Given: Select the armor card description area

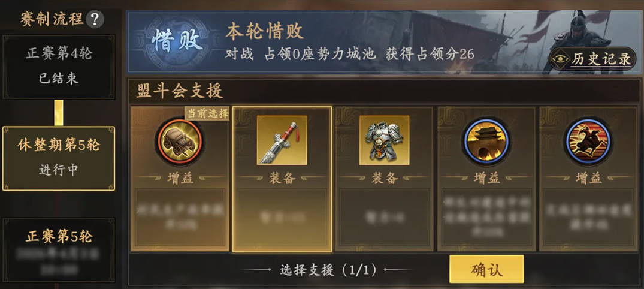Looking at the screenshot, I should click(384, 218).
